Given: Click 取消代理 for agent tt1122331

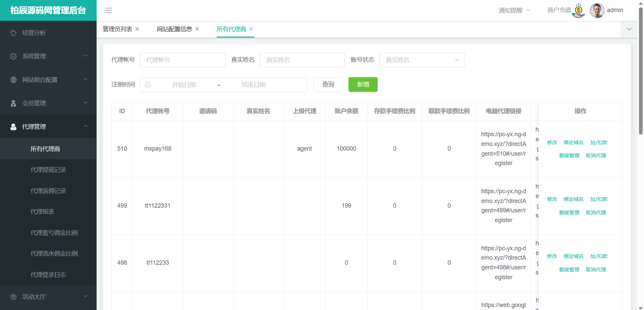Looking at the screenshot, I should pyautogui.click(x=596, y=213).
